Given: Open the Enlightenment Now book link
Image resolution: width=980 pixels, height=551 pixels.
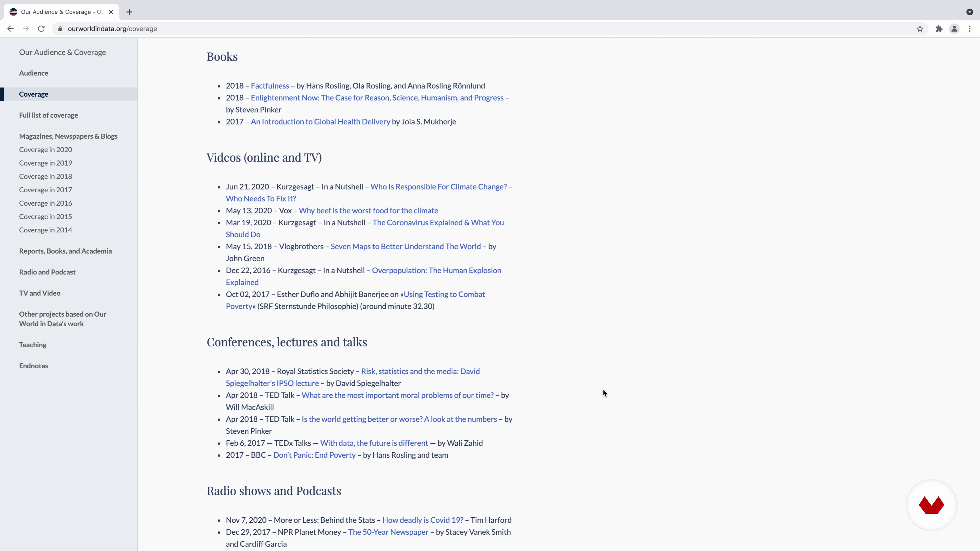Looking at the screenshot, I should click(x=377, y=98).
